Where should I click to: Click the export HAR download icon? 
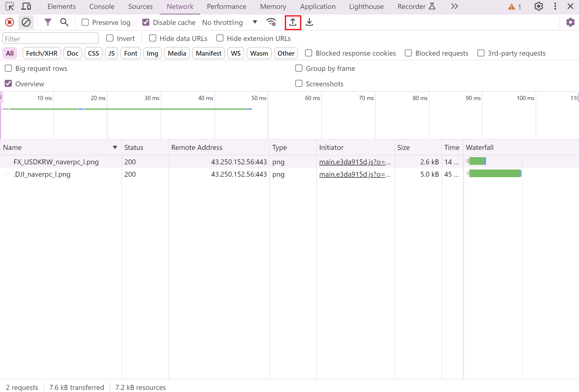point(309,22)
